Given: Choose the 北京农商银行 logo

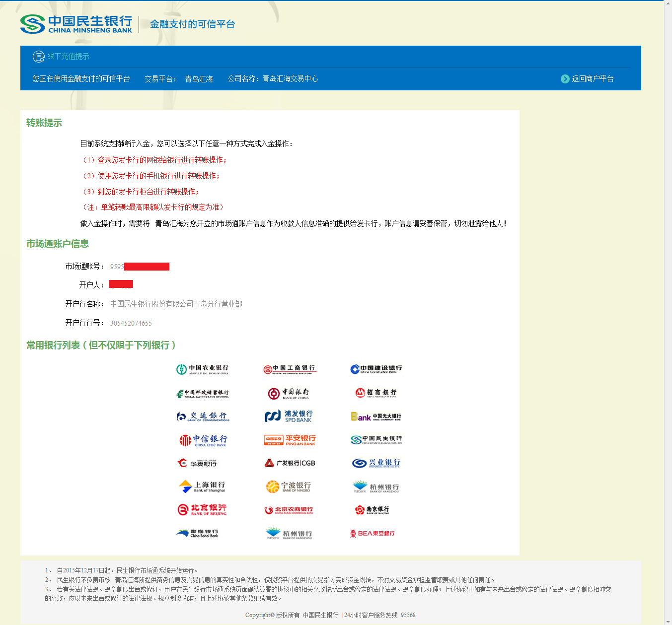Looking at the screenshot, I should [x=289, y=510].
